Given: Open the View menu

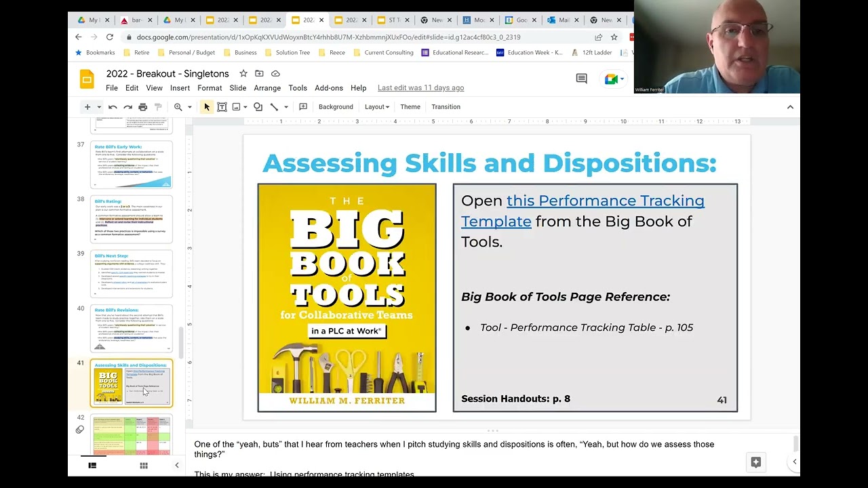Looking at the screenshot, I should pos(154,88).
